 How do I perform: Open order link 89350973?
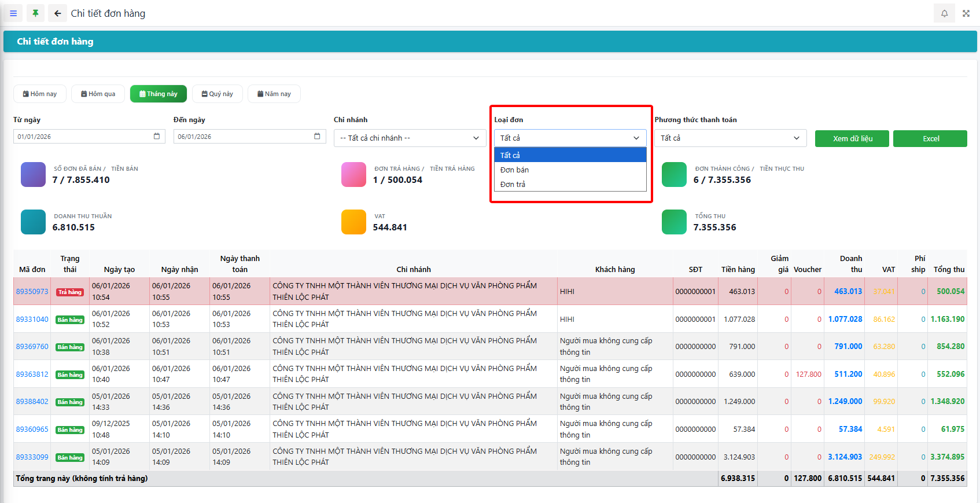tap(32, 292)
